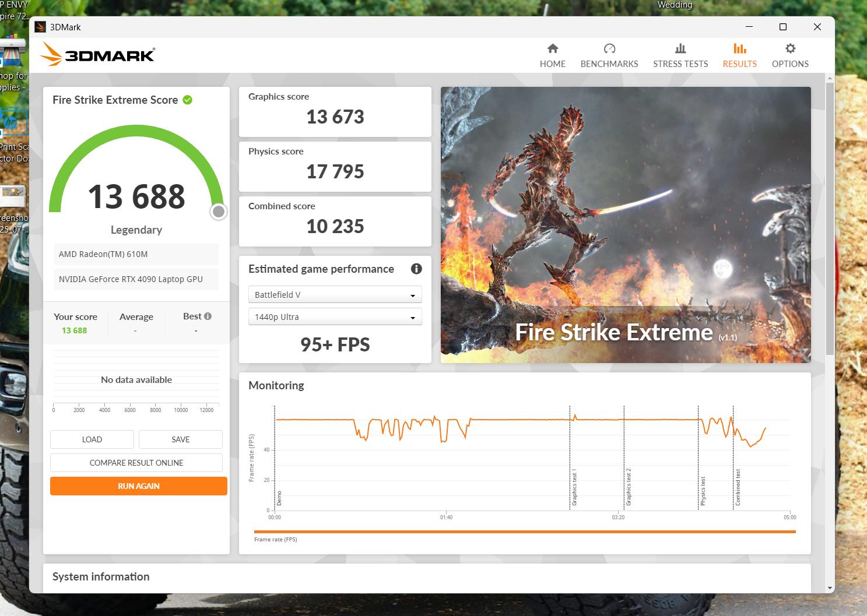Click the info icon beside Best
The height and width of the screenshot is (616, 867).
click(208, 316)
